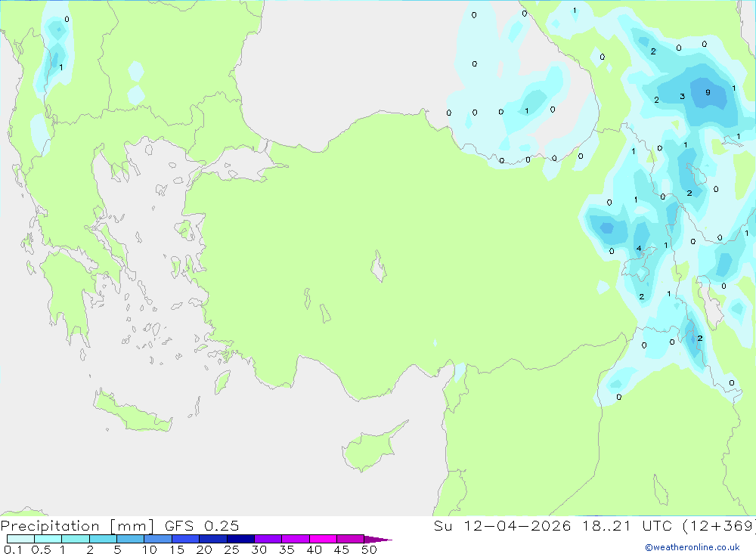Click the "0.1" legend scale label
This screenshot has height=554, width=756.
(x=13, y=549)
